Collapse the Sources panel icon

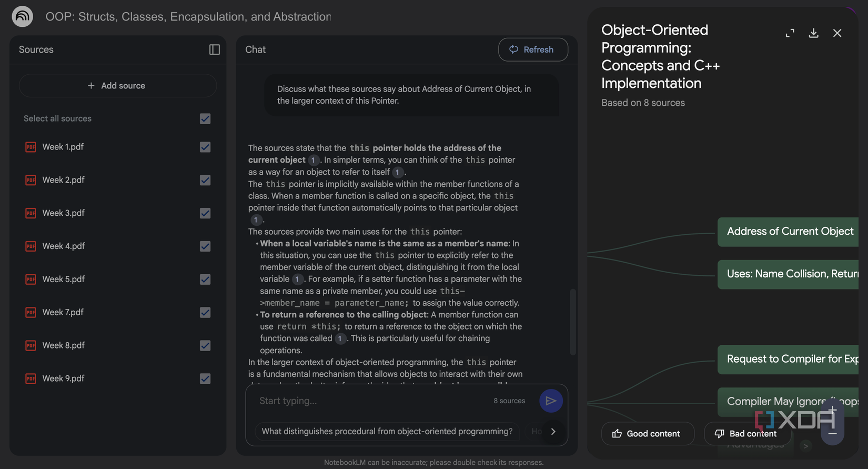214,49
